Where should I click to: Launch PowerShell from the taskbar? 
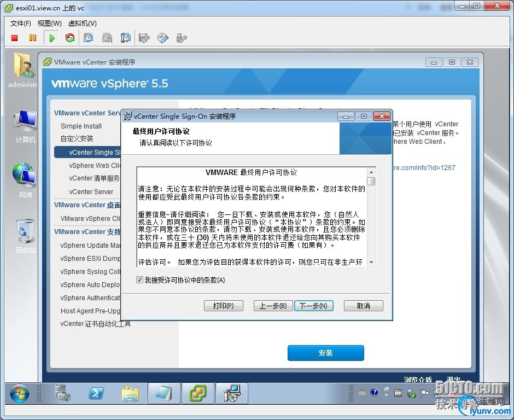coord(96,393)
